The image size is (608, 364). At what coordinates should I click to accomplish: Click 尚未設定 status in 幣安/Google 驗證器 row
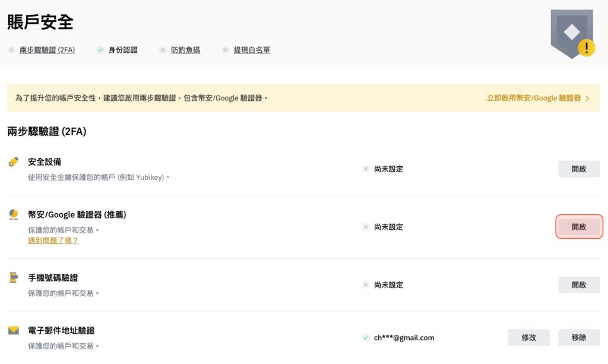tap(388, 227)
